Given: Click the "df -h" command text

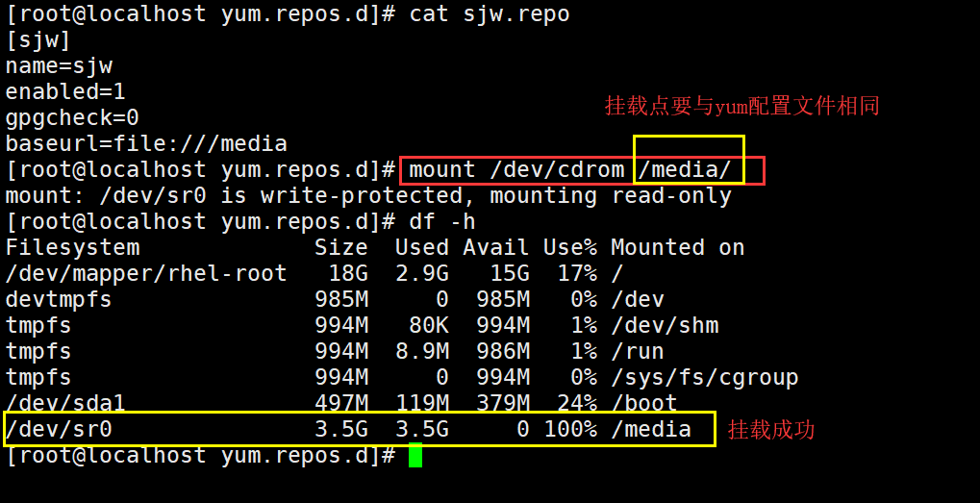Looking at the screenshot, I should (x=442, y=222).
